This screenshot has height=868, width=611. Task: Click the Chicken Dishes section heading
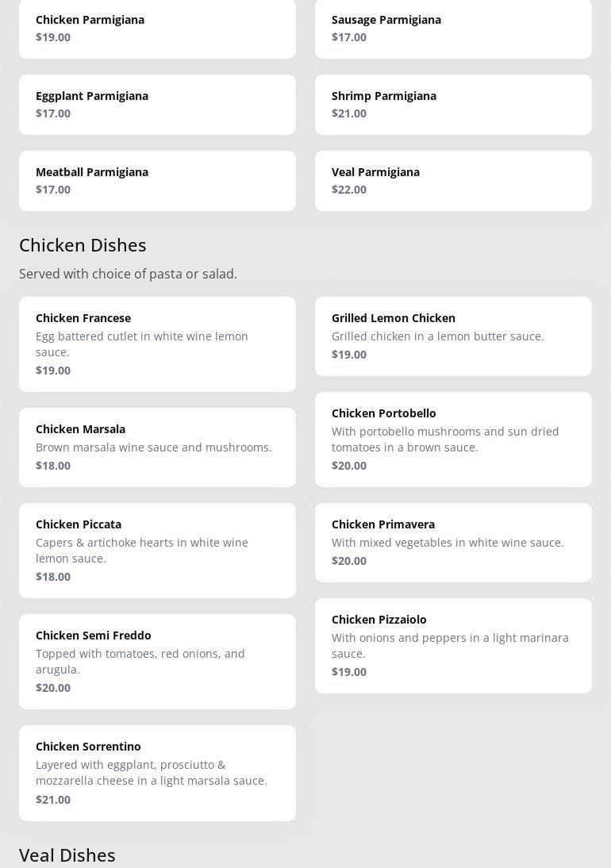click(x=83, y=245)
